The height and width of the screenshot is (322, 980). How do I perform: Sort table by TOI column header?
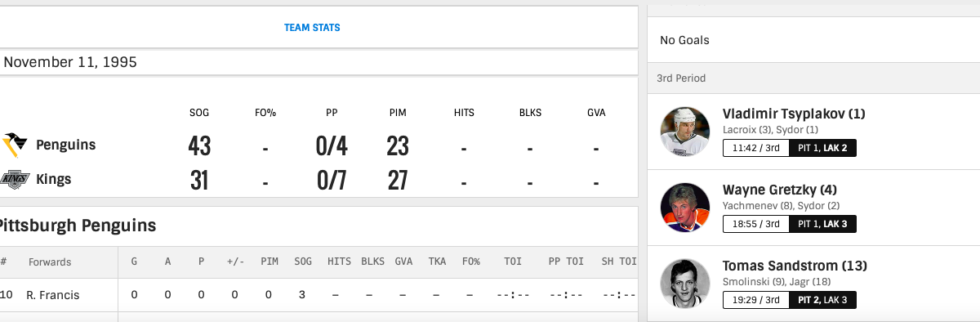pos(513,262)
